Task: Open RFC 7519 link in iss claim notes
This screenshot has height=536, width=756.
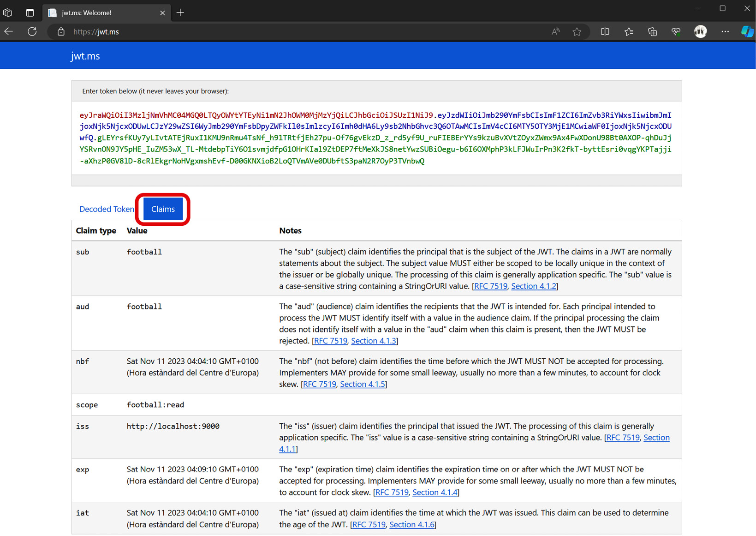Action: (623, 438)
